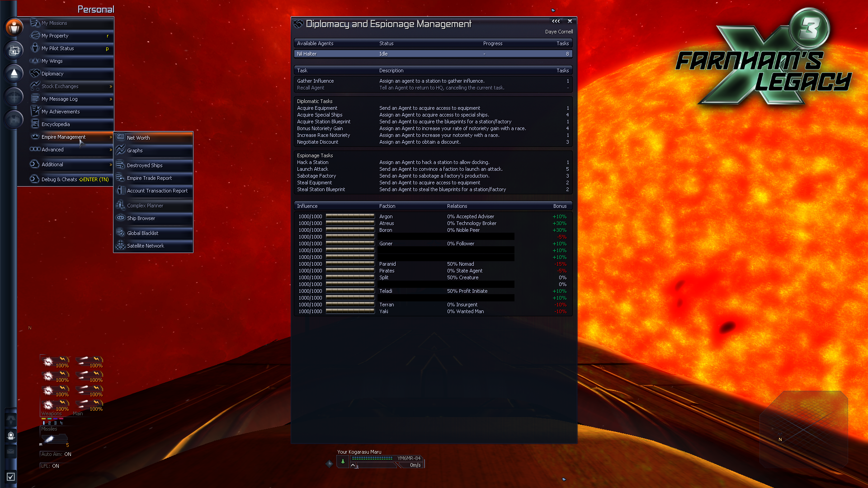Click the Argon influence progress bar
868x488 pixels.
click(350, 216)
